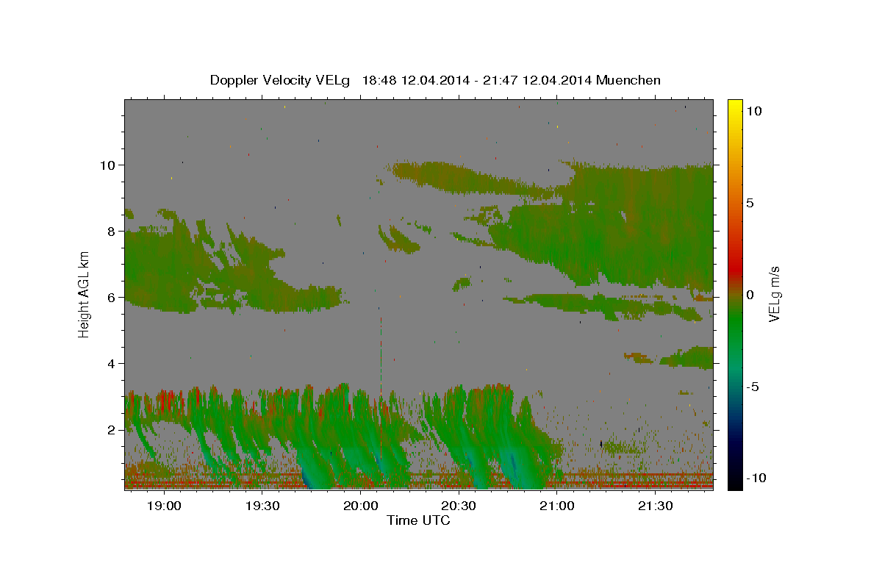Click the 20:00 time tick label
This screenshot has width=882, height=588.
tap(360, 506)
